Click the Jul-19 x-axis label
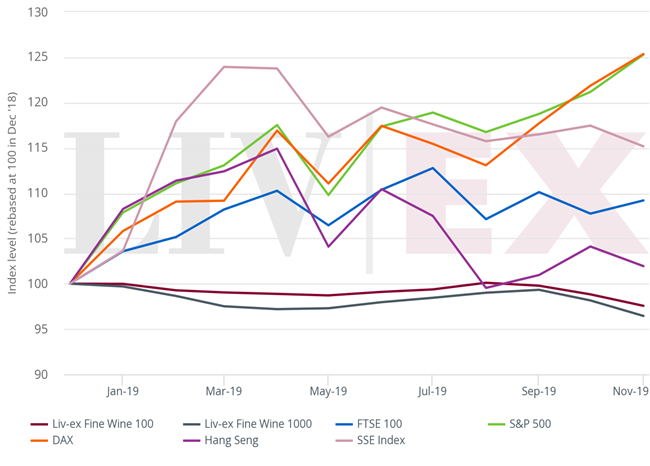Screen dimensions: 650x466 coord(432,391)
